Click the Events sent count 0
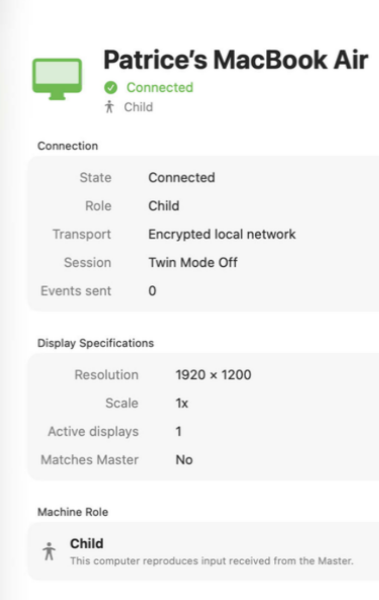The height and width of the screenshot is (600, 379). pos(152,291)
